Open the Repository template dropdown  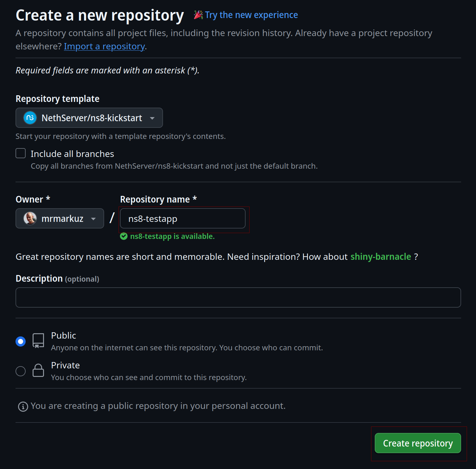coord(89,118)
